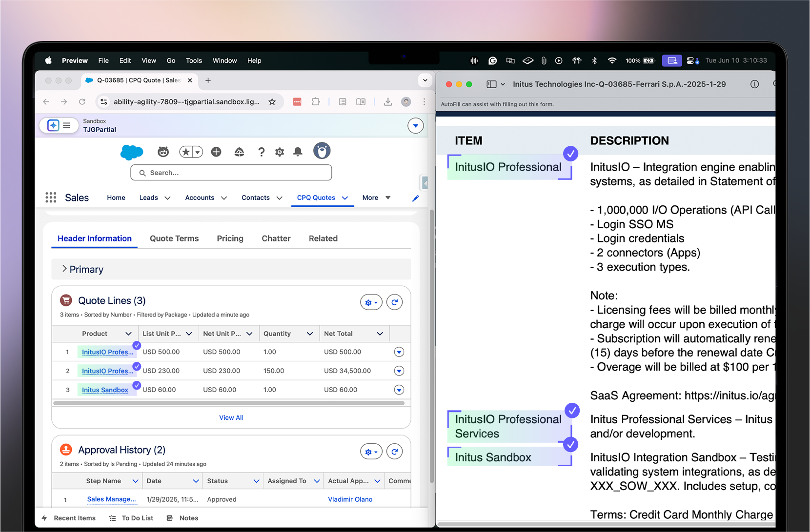Open Salesforce Setup gear icon
Screen dimensions: 810x532
(x=280, y=152)
